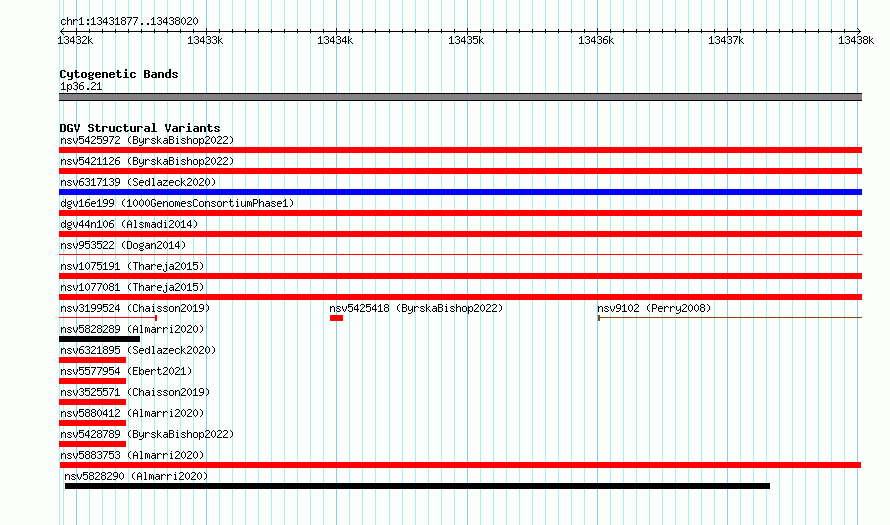This screenshot has width=890, height=525.
Task: Open nsv5828289 Almarri2020 variant label
Action: (x=132, y=329)
